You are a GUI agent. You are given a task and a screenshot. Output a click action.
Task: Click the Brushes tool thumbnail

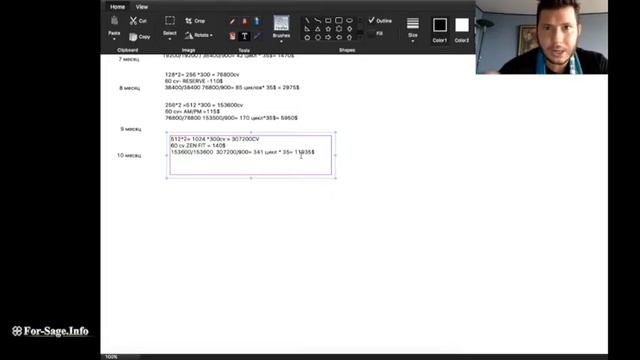click(281, 23)
